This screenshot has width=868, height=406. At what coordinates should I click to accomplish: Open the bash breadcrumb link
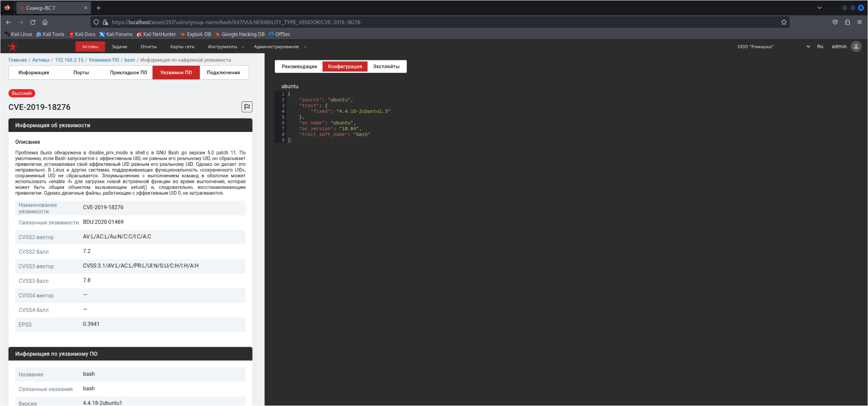(130, 60)
